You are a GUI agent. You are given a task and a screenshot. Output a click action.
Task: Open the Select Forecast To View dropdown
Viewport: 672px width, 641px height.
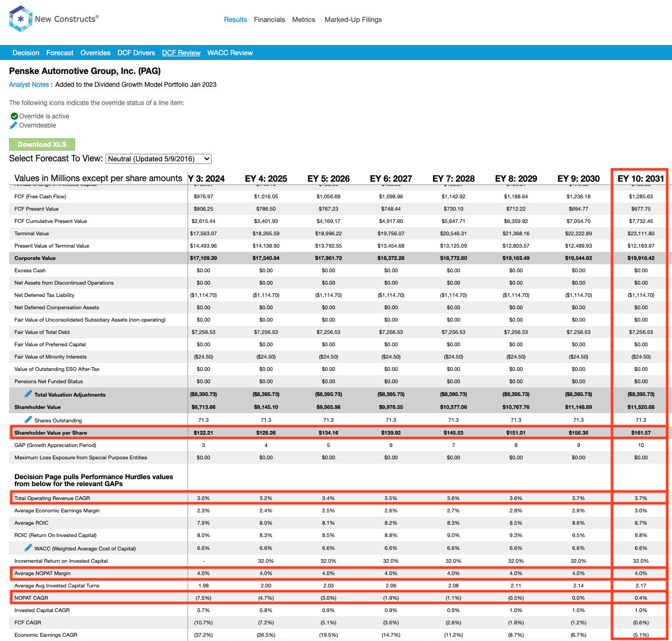[159, 159]
